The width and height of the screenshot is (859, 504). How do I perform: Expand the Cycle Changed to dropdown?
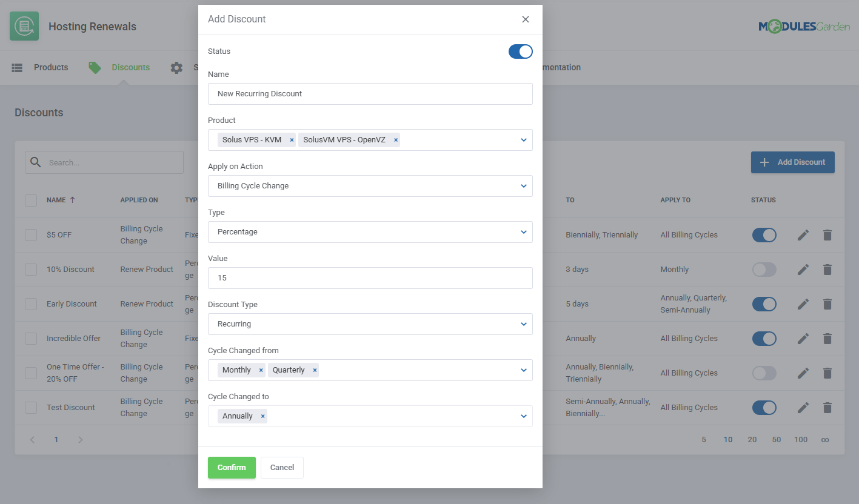pos(524,416)
